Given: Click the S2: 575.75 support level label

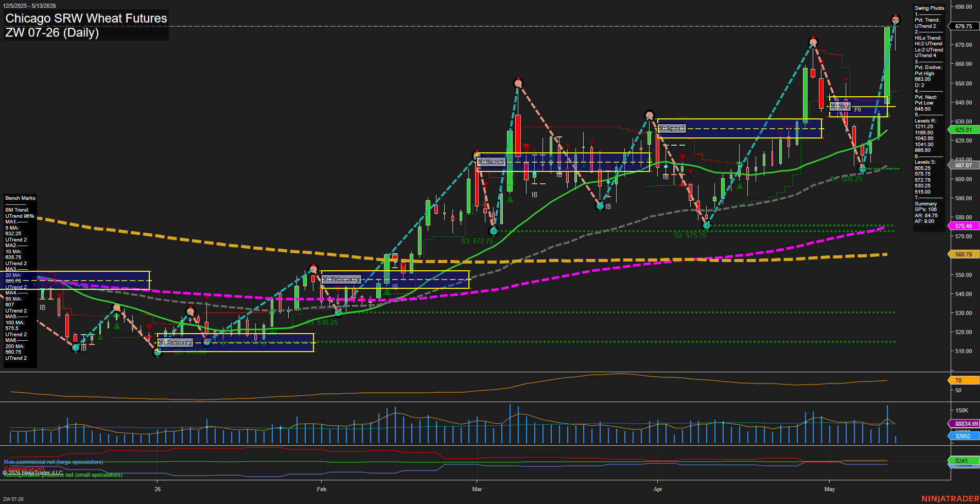Looking at the screenshot, I should [x=690, y=235].
